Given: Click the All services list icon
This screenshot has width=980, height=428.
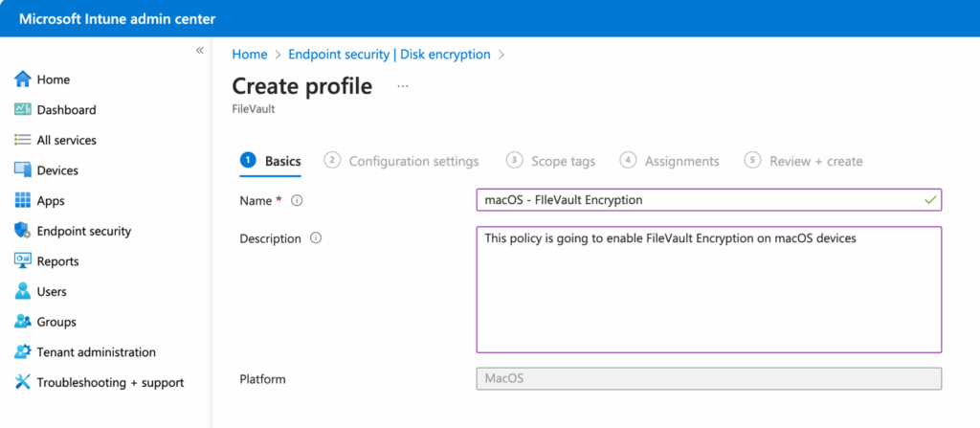Looking at the screenshot, I should (23, 140).
